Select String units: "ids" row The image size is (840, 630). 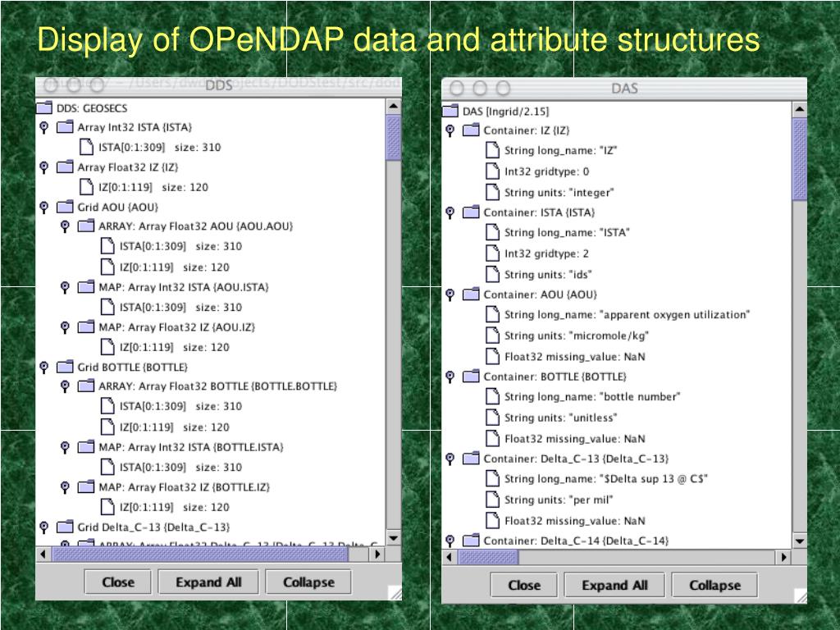[x=548, y=274]
